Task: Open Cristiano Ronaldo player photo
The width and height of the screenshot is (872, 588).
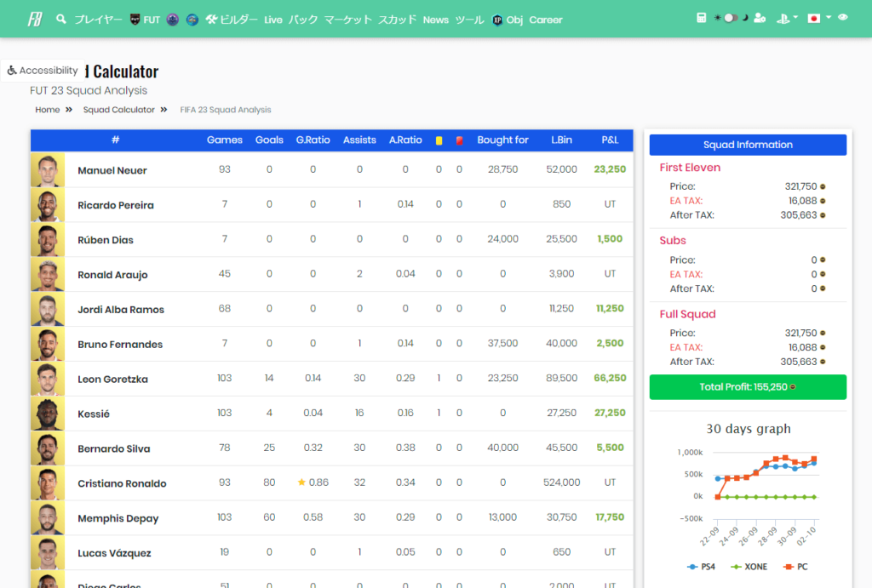Action: pyautogui.click(x=48, y=483)
